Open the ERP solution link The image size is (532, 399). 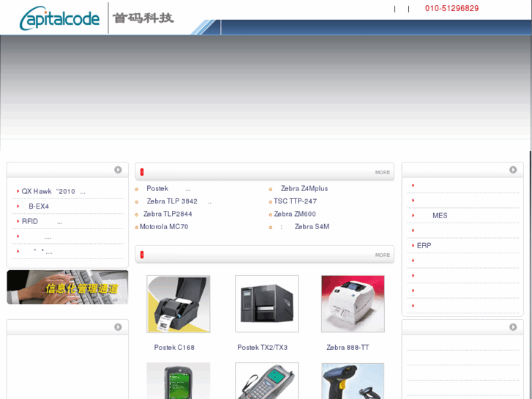424,245
